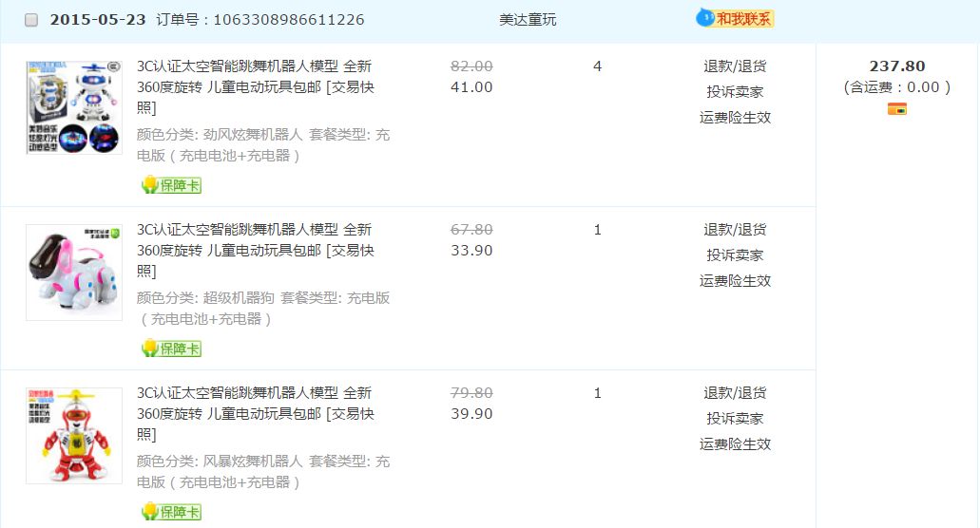980x528 pixels.
Task: Click 保障卡 badge under 超级机器狗 item
Action: 171,349
